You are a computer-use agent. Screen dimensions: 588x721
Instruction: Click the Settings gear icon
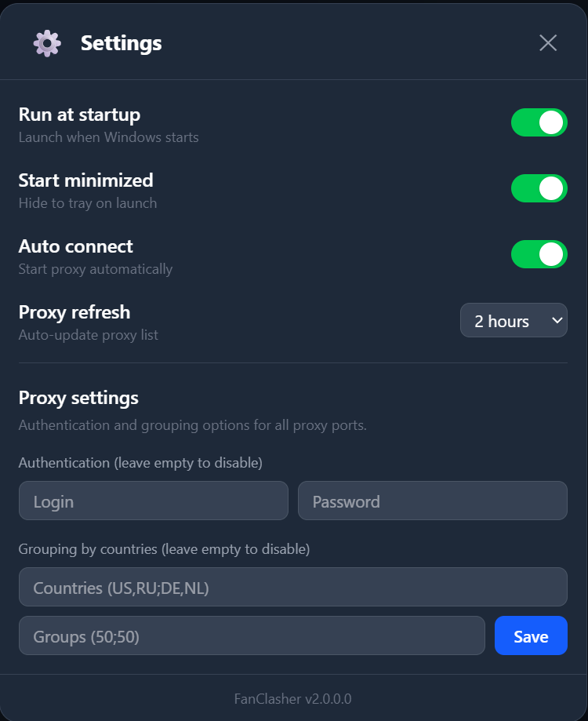coord(47,43)
